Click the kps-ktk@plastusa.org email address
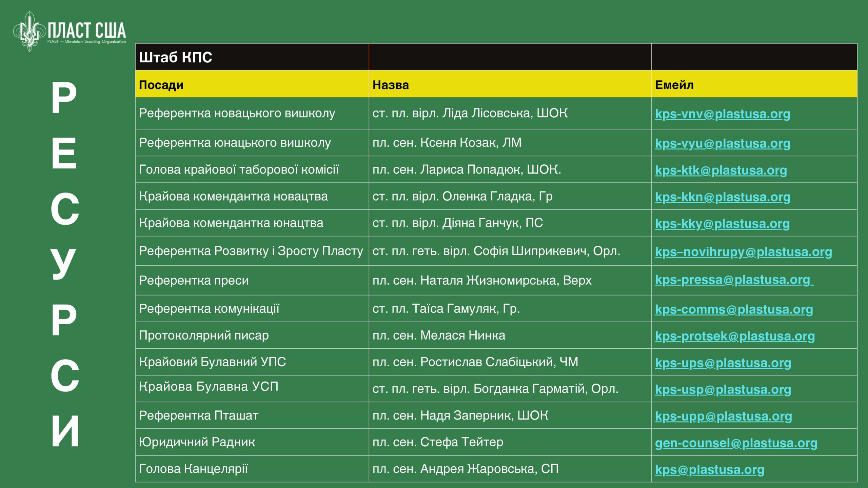868x488 pixels. 721,170
